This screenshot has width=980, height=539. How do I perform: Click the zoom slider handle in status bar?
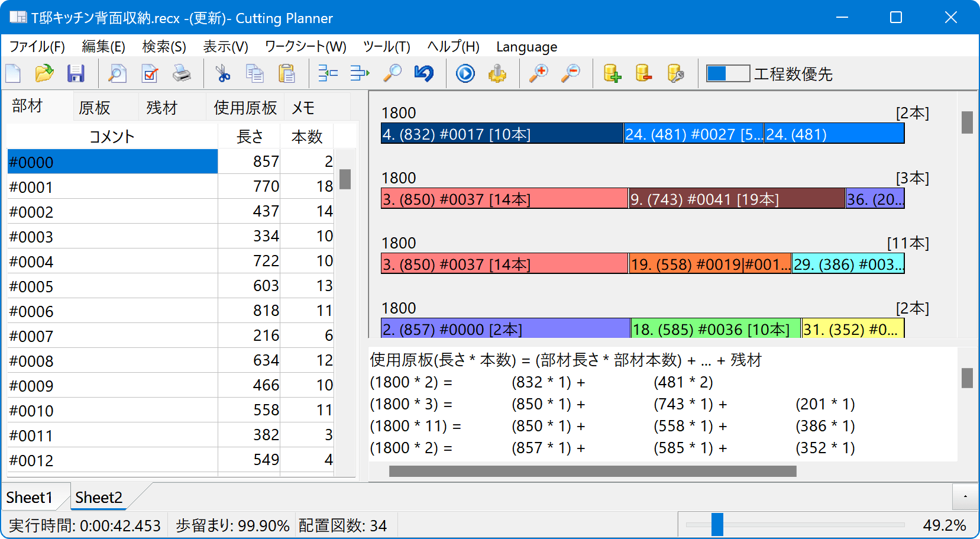[717, 525]
